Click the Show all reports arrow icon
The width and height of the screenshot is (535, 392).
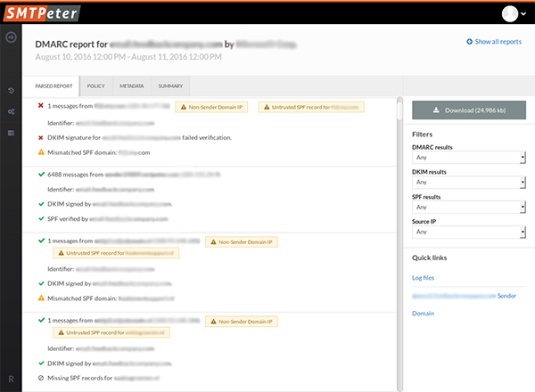pyautogui.click(x=470, y=42)
